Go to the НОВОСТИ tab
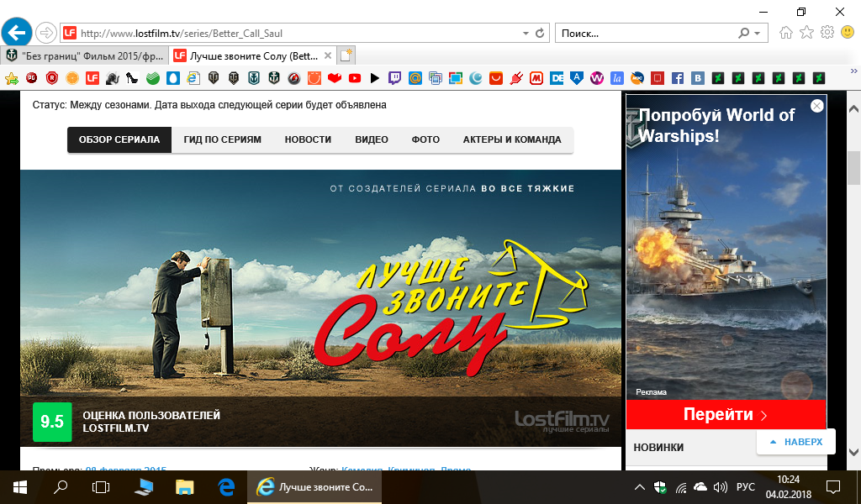The width and height of the screenshot is (861, 504). tap(308, 139)
